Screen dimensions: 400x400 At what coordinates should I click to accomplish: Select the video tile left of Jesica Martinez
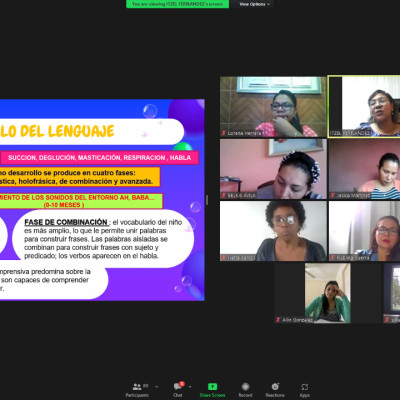coord(273,169)
